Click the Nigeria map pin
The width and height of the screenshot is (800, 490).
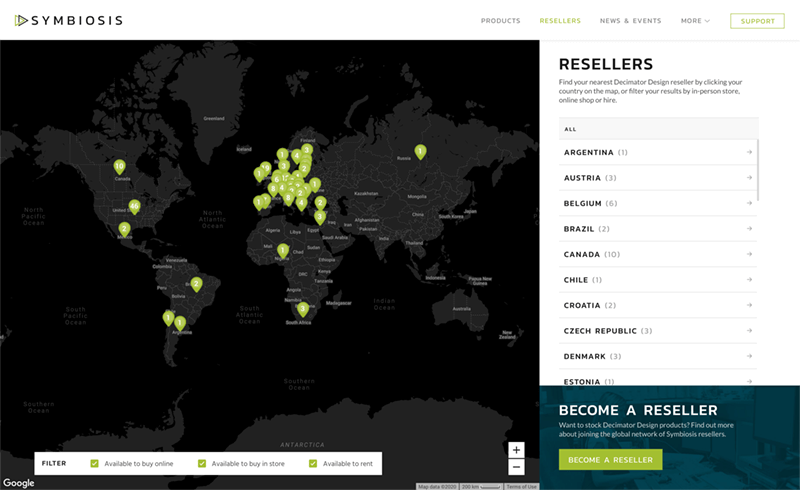[283, 251]
